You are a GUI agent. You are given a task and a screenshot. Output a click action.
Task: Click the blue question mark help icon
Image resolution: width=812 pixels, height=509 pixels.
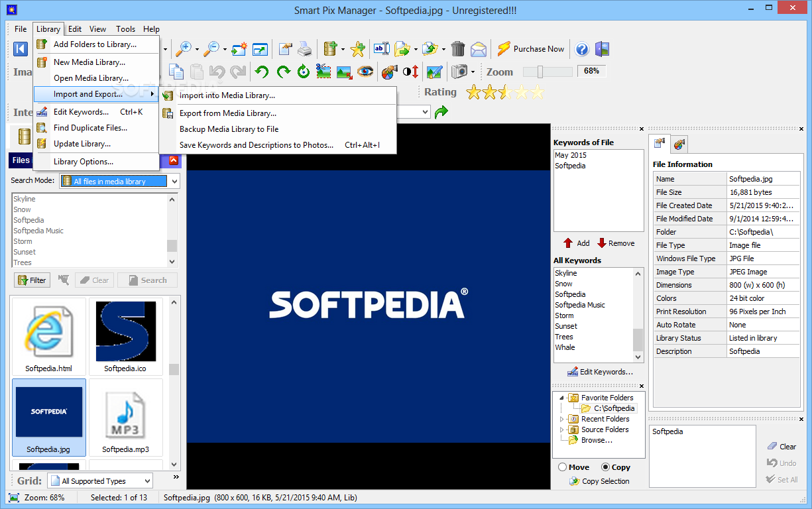pyautogui.click(x=582, y=48)
